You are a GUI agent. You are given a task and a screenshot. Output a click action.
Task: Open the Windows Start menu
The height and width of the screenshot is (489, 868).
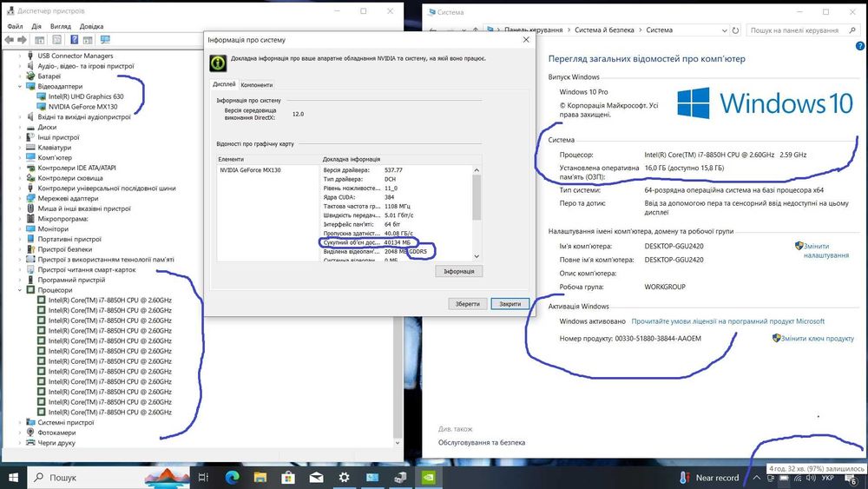click(13, 478)
